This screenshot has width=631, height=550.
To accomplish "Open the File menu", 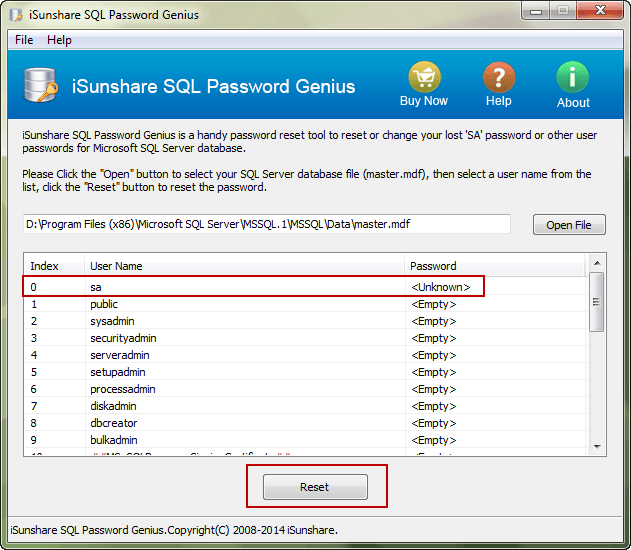I will [24, 40].
